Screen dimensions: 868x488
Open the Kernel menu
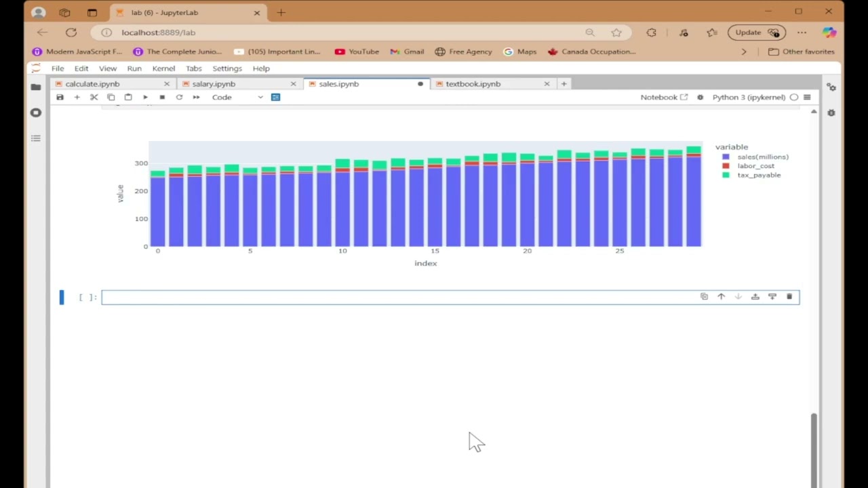(163, 68)
